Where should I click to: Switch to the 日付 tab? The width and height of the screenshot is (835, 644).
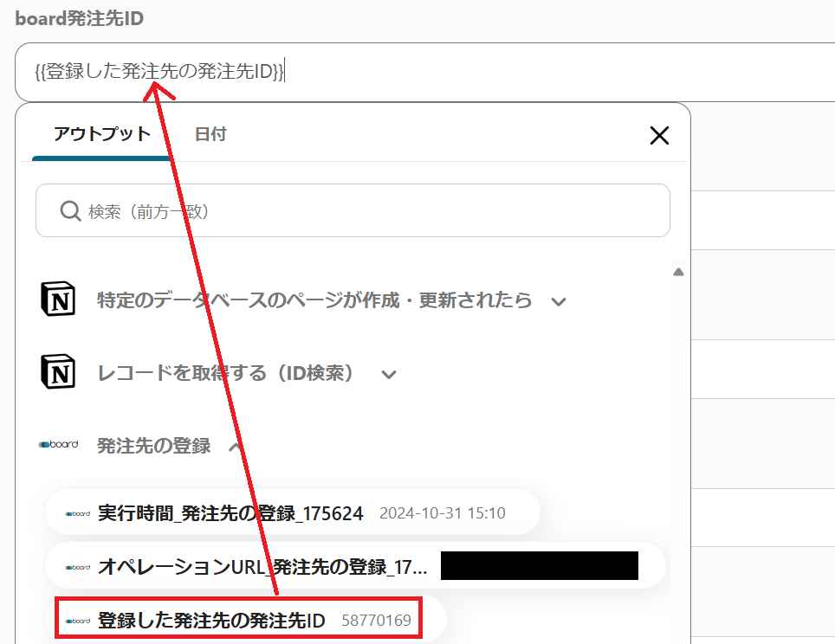pos(210,133)
